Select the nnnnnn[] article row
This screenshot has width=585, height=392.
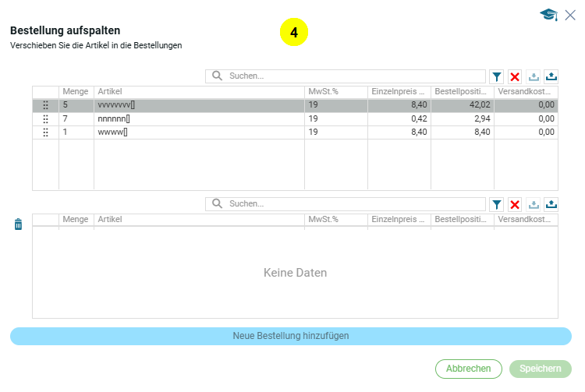point(199,118)
